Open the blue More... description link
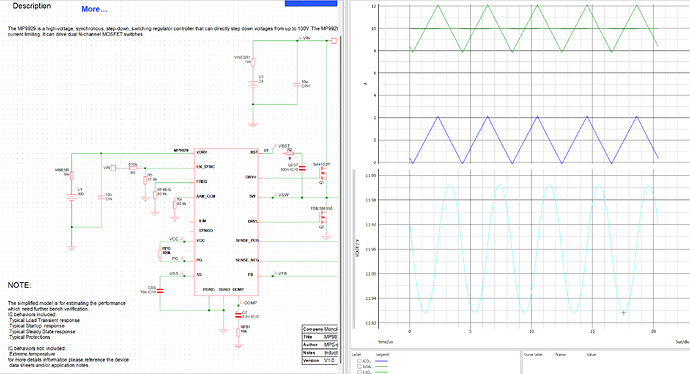The width and height of the screenshot is (690, 374). click(x=94, y=9)
